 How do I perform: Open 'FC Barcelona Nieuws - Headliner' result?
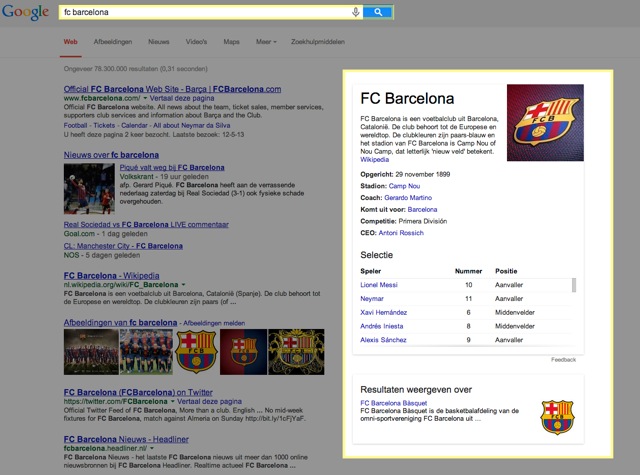[x=126, y=439]
